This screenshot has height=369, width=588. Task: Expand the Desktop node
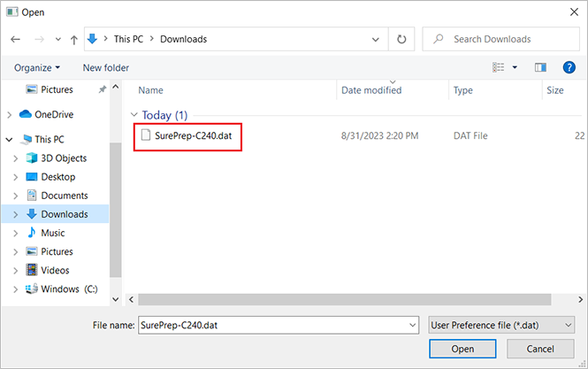tap(15, 177)
